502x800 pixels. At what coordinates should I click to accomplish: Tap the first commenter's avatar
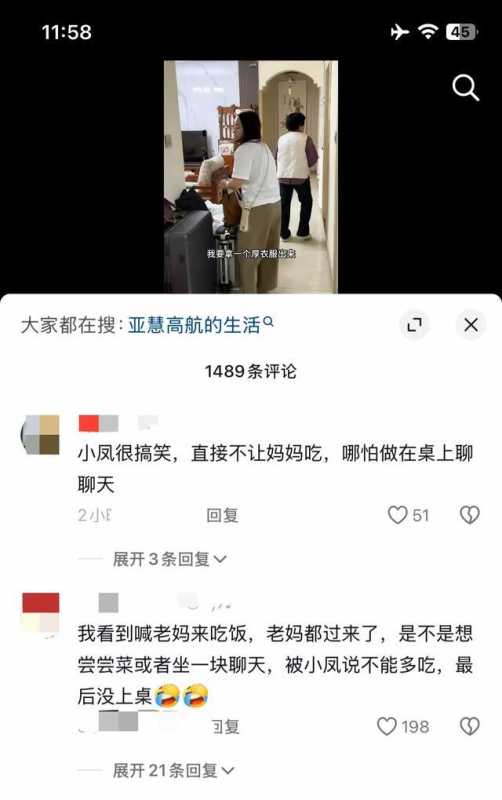coord(40,435)
